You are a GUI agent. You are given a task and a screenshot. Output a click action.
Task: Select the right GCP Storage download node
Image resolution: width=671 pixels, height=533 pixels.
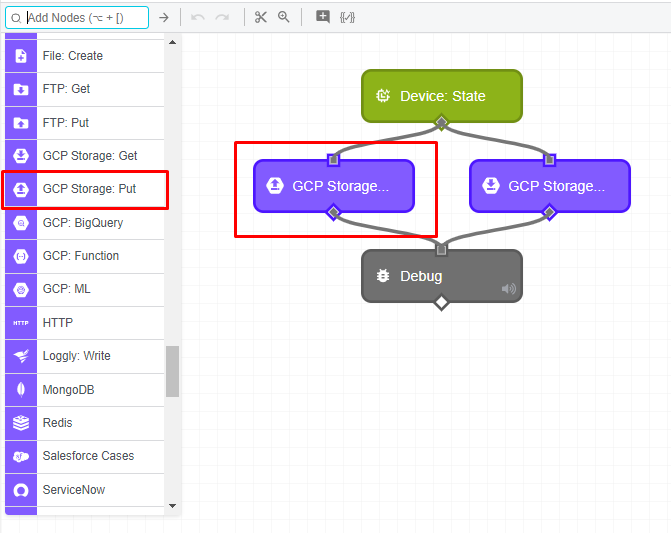tap(550, 186)
